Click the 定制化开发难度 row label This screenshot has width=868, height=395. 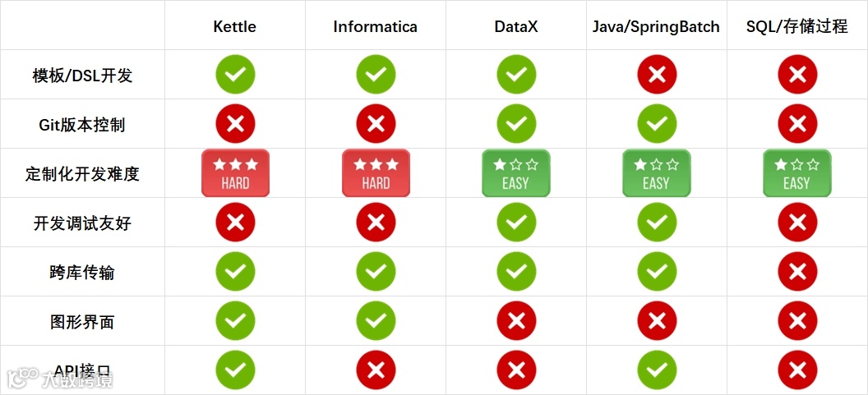(82, 174)
